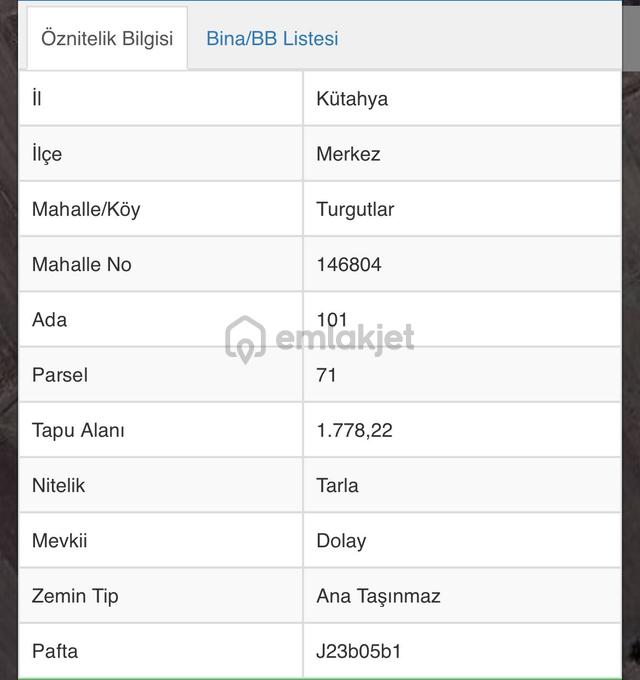Click the Pafta row label
Image resolution: width=640 pixels, height=680 pixels.
pyautogui.click(x=55, y=651)
